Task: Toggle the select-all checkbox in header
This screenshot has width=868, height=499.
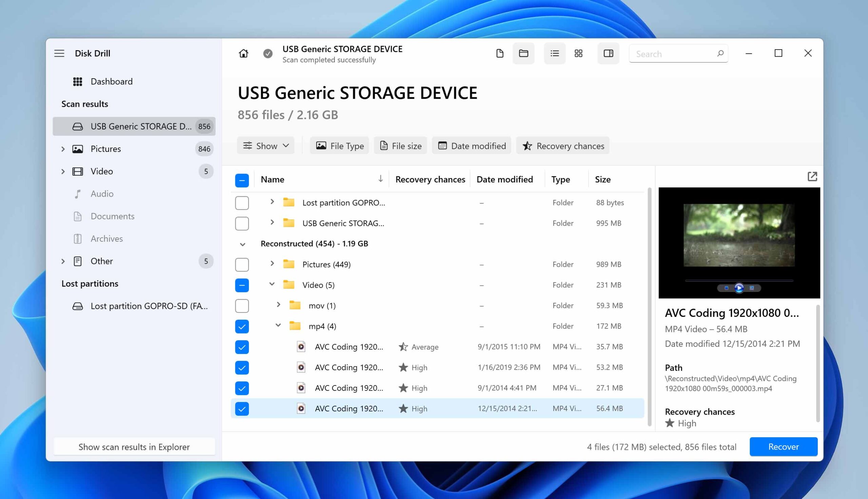Action: 242,180
